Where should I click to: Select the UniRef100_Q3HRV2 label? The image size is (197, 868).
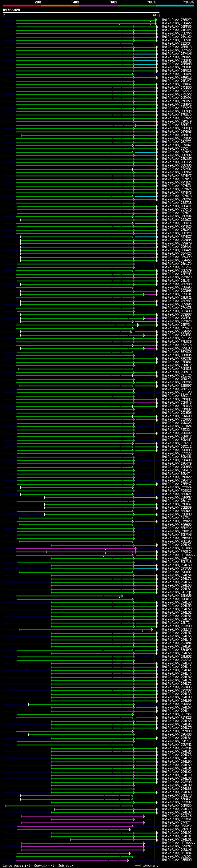176,104
